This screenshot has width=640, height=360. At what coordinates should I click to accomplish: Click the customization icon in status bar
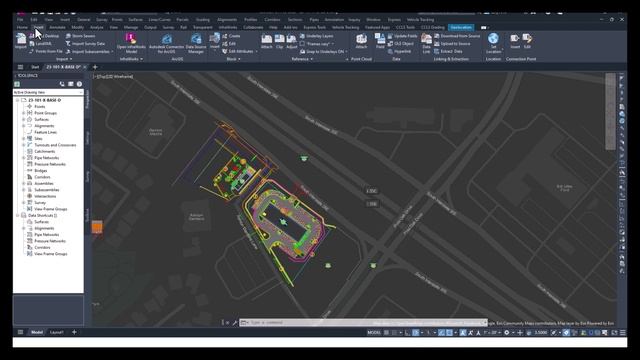click(x=622, y=333)
